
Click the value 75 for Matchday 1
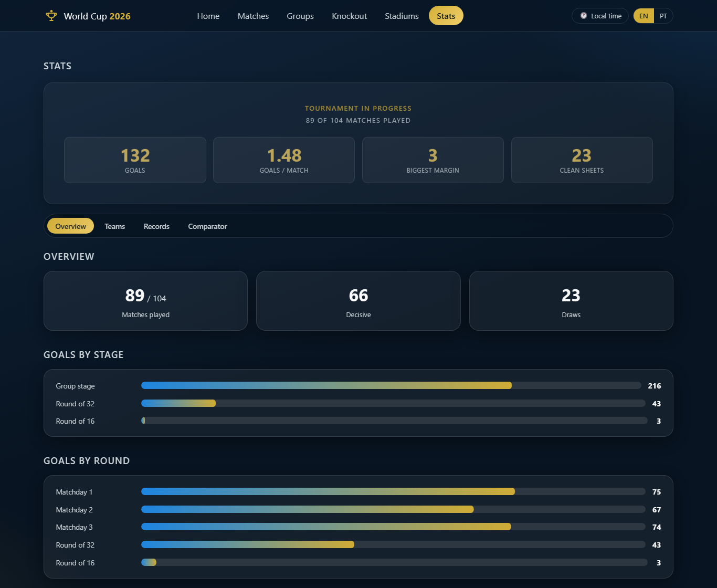point(657,492)
